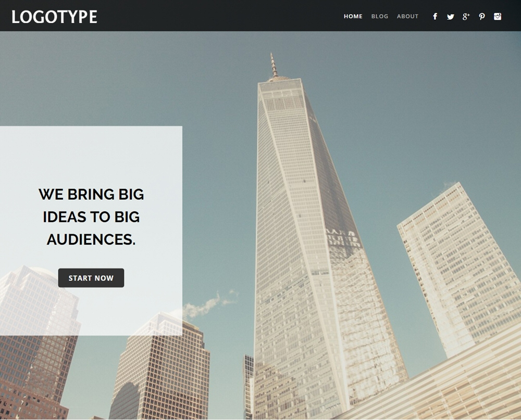Open the Facebook social link icon

tap(435, 17)
